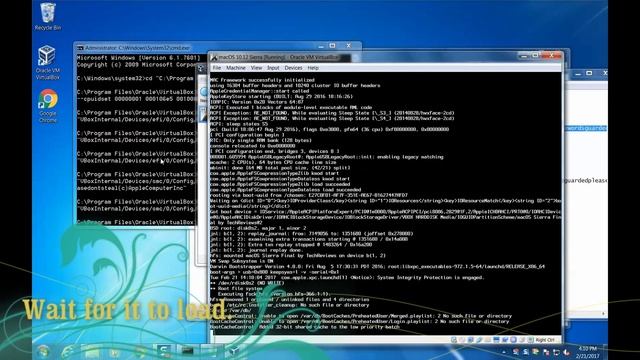Open the Input menu of the VM window
640x360 pixels.
click(x=273, y=68)
